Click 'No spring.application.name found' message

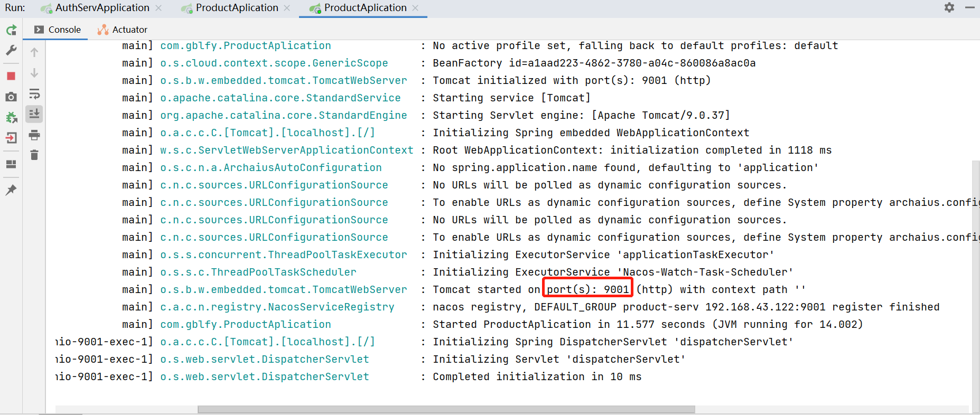[x=626, y=167]
